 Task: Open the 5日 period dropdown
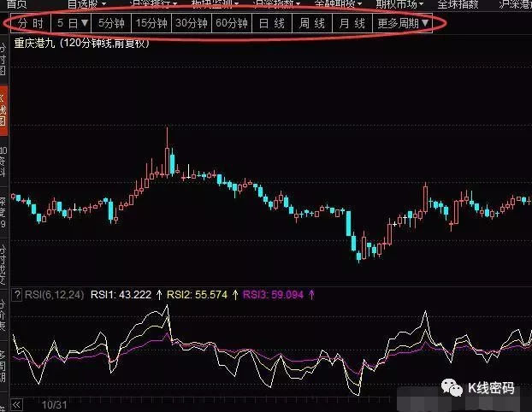coord(72,23)
